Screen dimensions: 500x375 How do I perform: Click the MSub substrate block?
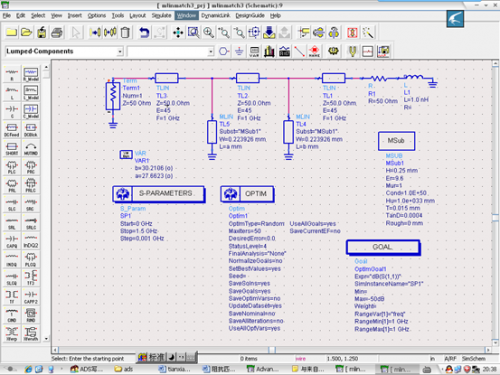[x=396, y=141]
